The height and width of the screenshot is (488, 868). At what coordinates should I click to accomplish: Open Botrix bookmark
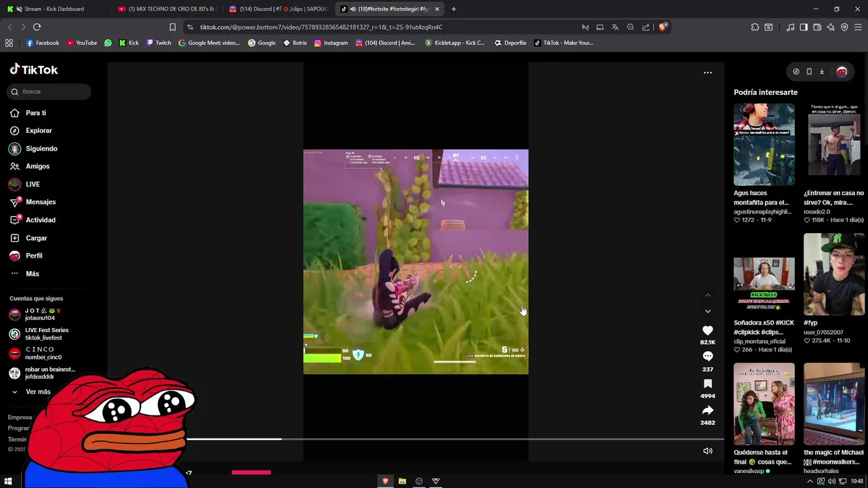(x=295, y=43)
